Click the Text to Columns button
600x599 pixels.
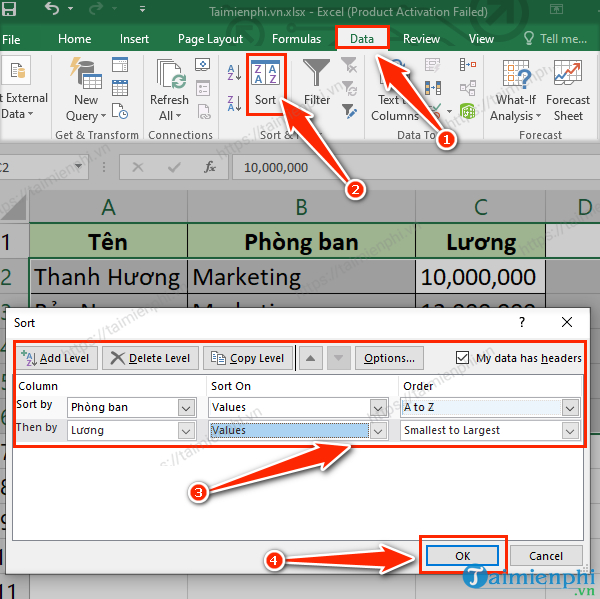tap(395, 90)
